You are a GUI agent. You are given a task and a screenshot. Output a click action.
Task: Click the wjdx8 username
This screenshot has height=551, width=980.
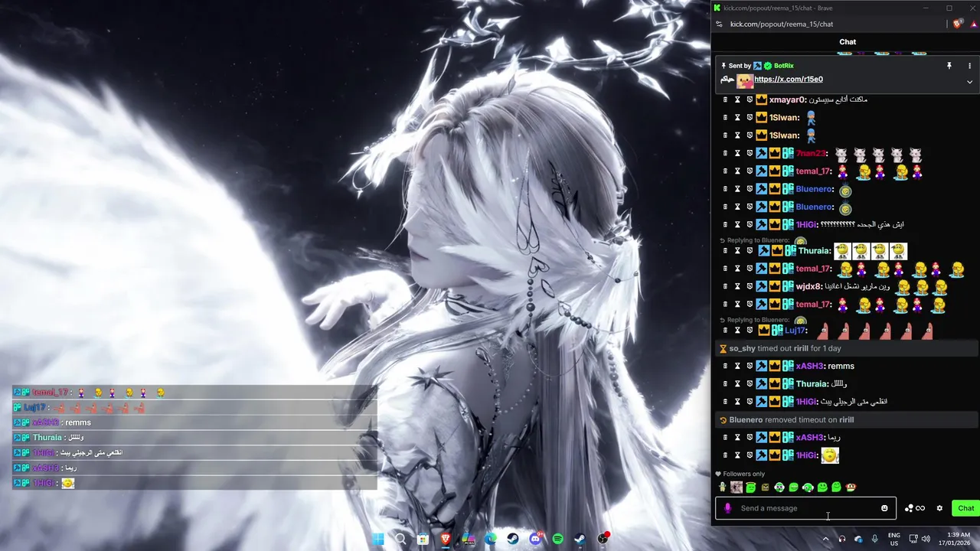tap(808, 286)
